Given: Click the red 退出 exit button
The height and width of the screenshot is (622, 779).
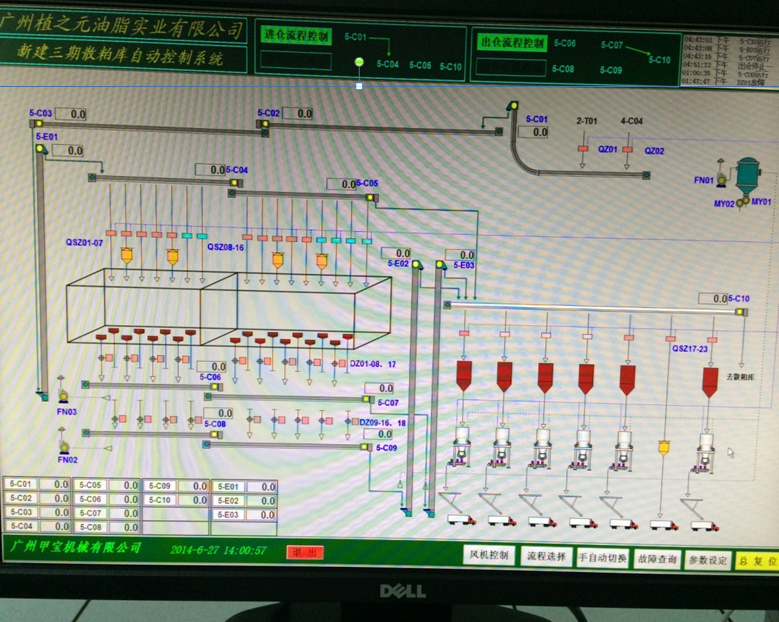Looking at the screenshot, I should click(304, 552).
